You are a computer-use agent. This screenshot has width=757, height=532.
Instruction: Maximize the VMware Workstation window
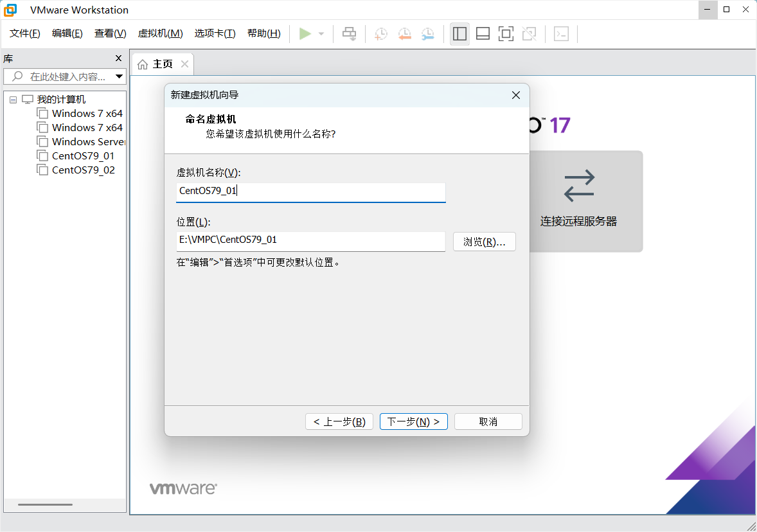pyautogui.click(x=727, y=10)
